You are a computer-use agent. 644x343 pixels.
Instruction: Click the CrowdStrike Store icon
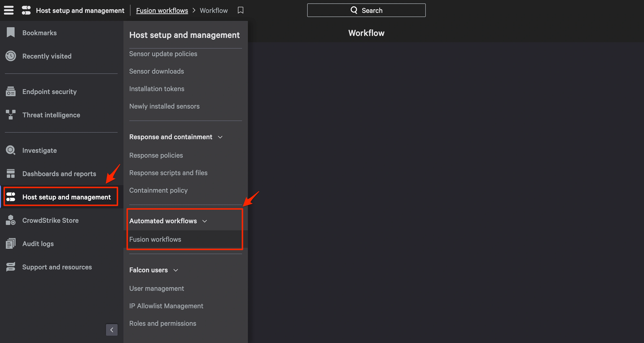point(11,220)
